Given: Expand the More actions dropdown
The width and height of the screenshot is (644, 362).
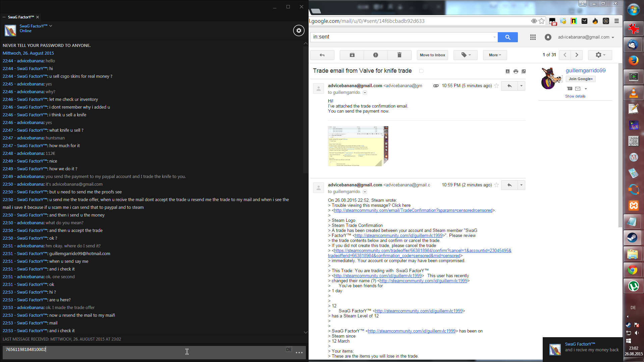Looking at the screenshot, I should (495, 55).
